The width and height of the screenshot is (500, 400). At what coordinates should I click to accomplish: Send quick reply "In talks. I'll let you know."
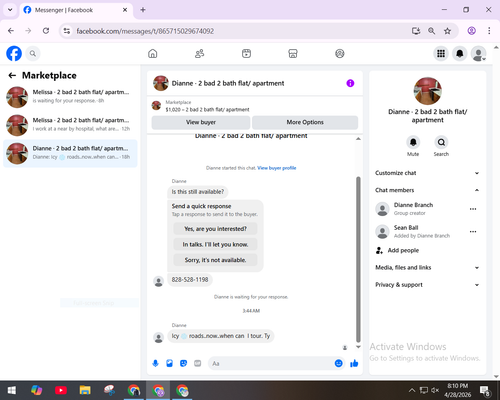(215, 244)
